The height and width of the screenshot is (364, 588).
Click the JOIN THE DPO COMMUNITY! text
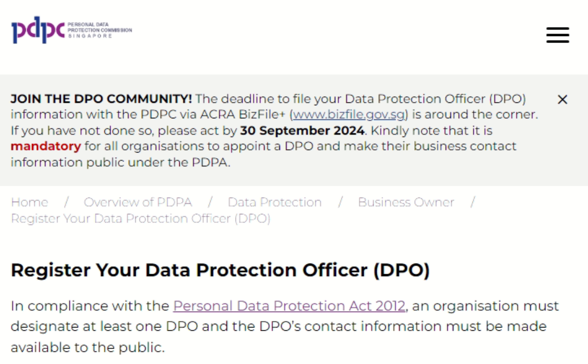(x=101, y=99)
